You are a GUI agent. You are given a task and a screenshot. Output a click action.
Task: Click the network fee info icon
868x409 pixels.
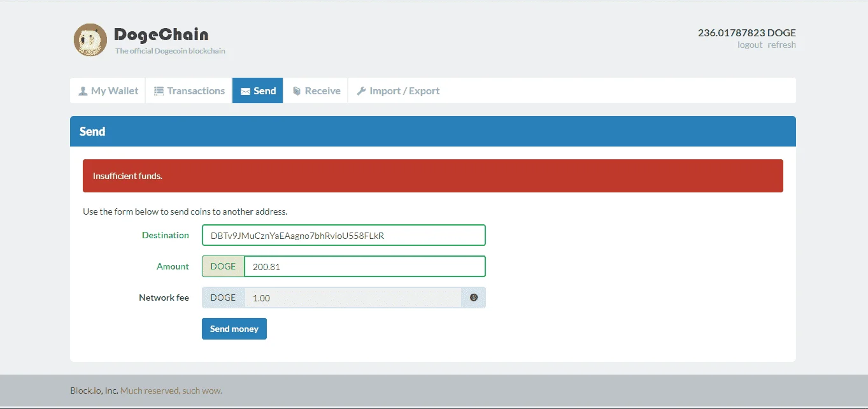pos(474,298)
